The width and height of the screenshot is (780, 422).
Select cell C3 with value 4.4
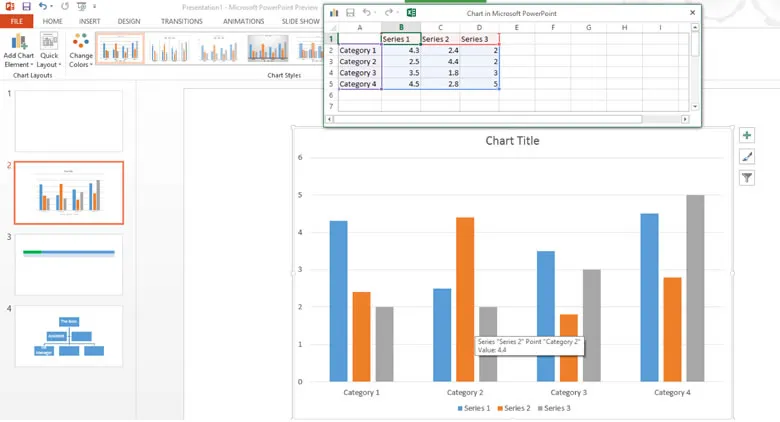click(440, 62)
